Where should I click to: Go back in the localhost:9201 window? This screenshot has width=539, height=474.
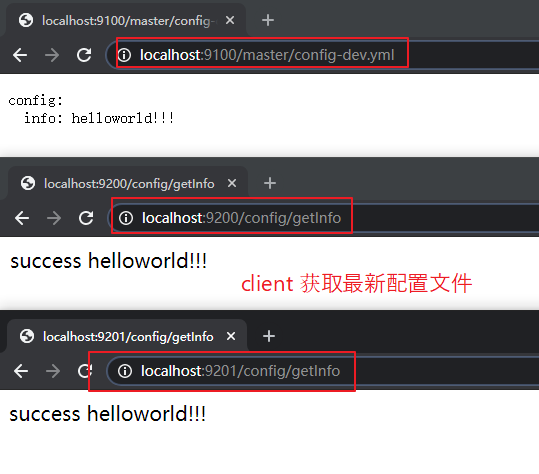tap(21, 371)
